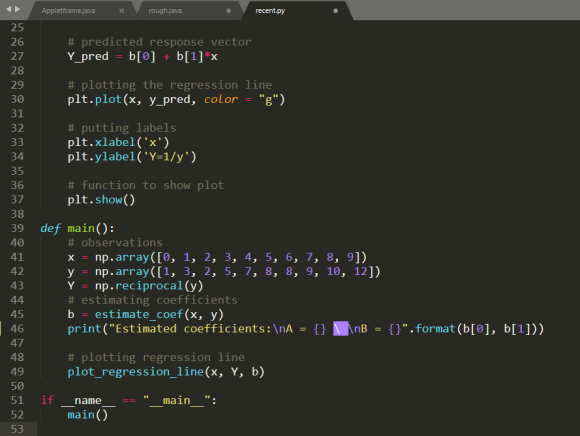580x436 pixels.
Task: Click the '# predicted response vector' comment
Action: tap(159, 42)
